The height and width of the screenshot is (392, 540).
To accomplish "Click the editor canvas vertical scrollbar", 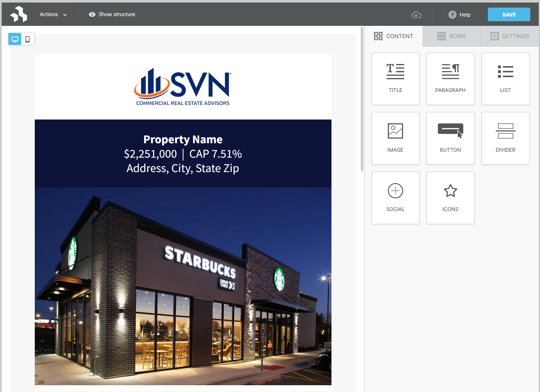I will [362, 99].
